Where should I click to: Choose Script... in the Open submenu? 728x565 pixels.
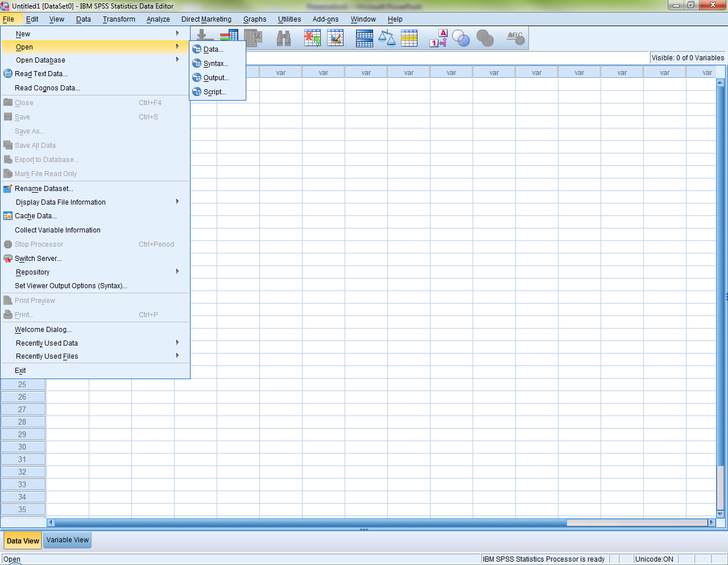(x=218, y=92)
